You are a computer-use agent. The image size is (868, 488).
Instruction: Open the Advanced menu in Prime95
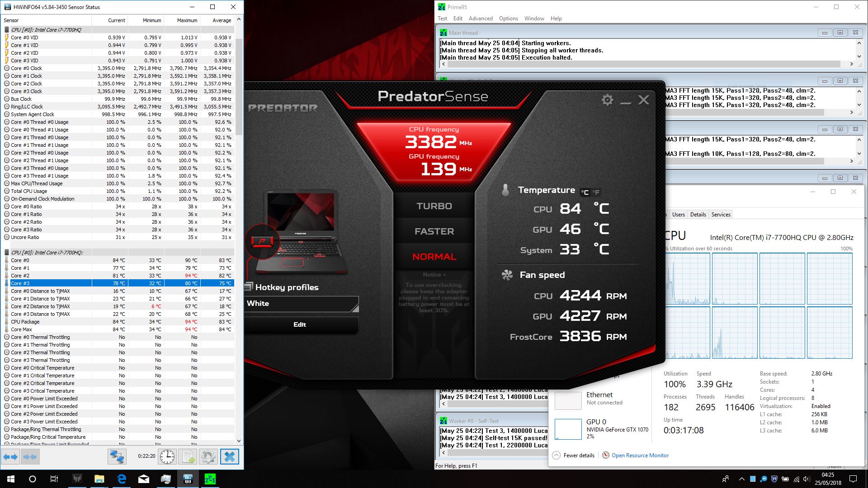click(480, 19)
